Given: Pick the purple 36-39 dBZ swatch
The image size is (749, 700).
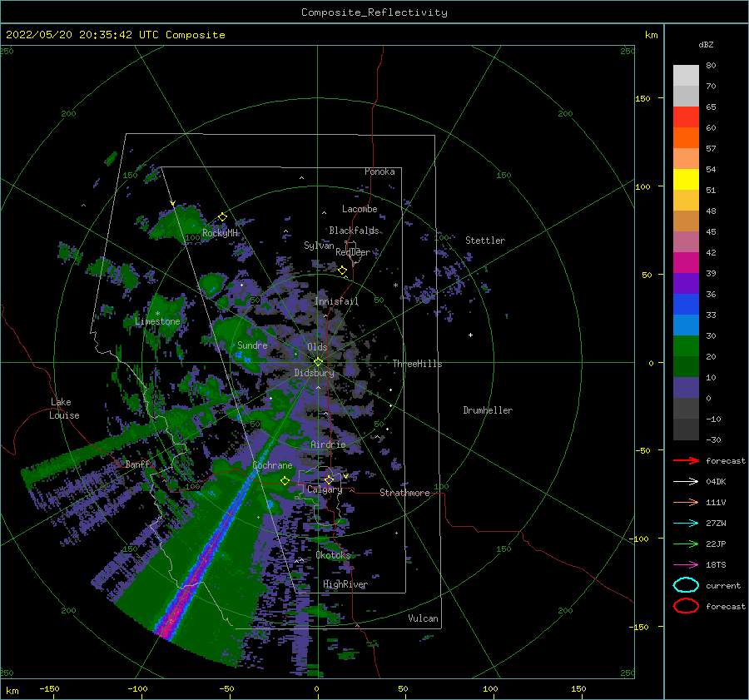Looking at the screenshot, I should click(x=686, y=284).
